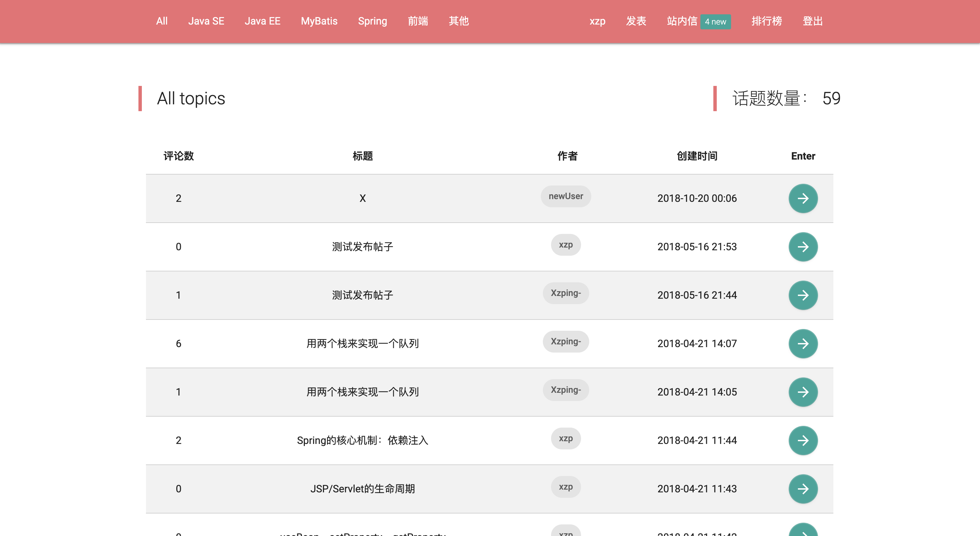View the 排行榜 ranking page
Viewport: 980px width, 536px height.
pyautogui.click(x=766, y=21)
